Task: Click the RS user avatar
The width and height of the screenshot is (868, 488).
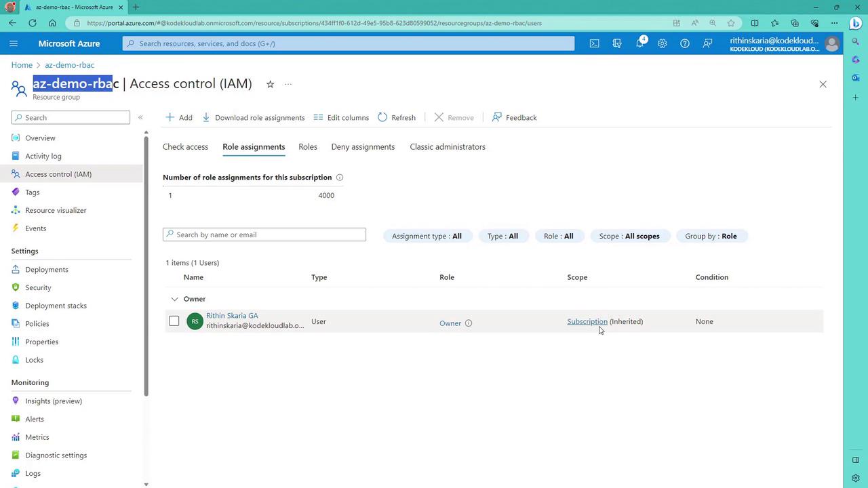Action: (195, 321)
